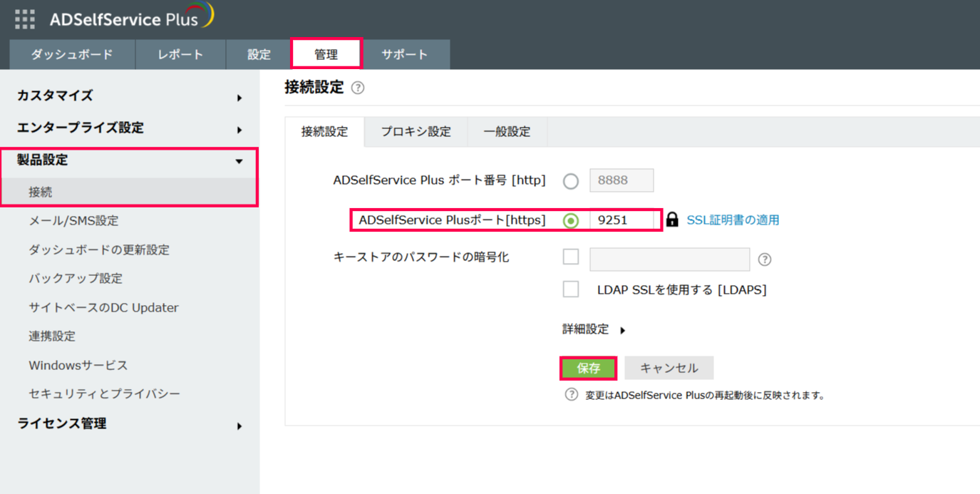The height and width of the screenshot is (494, 980).
Task: Expand ライセンス管理 sidebar section
Action: click(130, 424)
